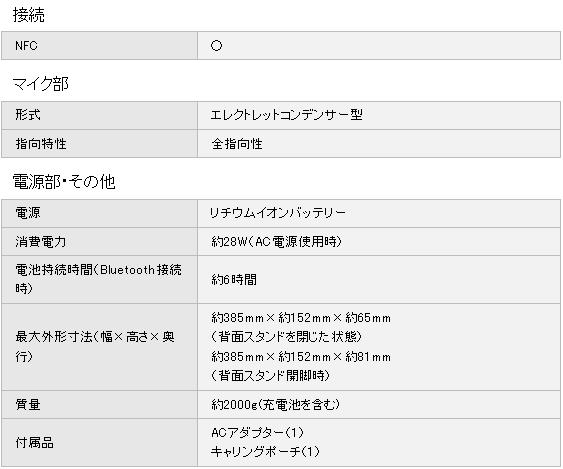
Task: Click the マイク部 section heading
Action: [41, 84]
